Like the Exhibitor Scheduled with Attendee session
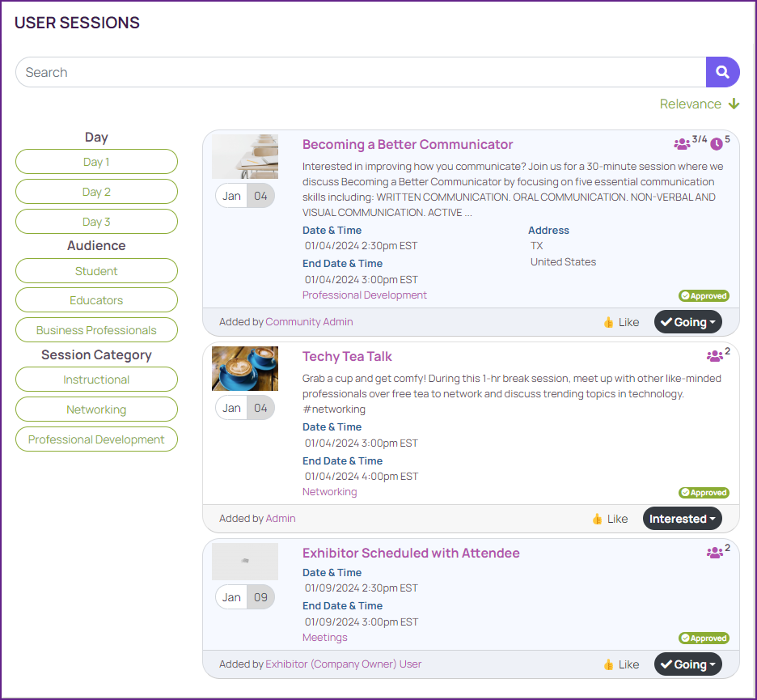Viewport: 757px width, 700px height. (x=621, y=664)
